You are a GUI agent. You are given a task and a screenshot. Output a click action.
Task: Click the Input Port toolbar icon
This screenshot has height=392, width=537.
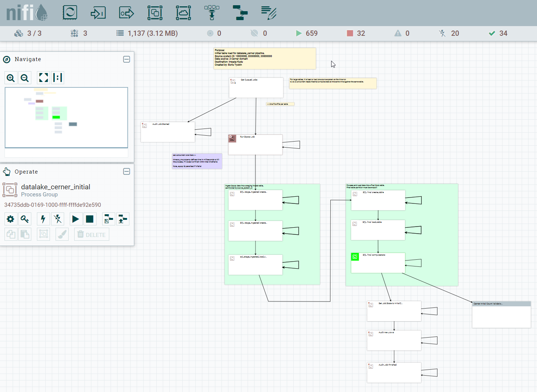coord(98,13)
